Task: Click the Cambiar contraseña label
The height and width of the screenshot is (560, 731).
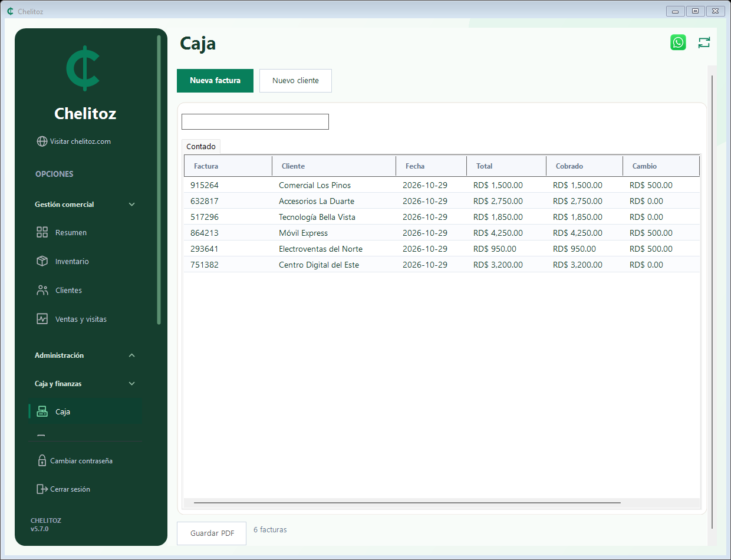Action: pos(81,461)
